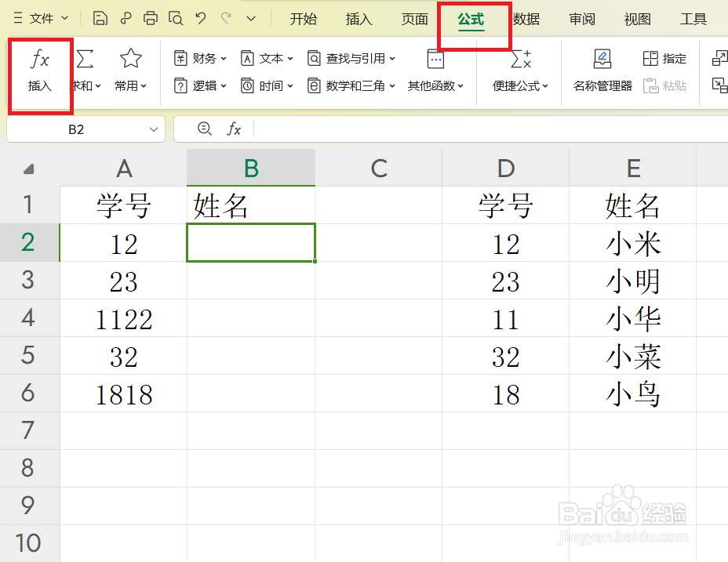The height and width of the screenshot is (562, 728).
Task: Open the Other Functions icon
Action: (435, 59)
